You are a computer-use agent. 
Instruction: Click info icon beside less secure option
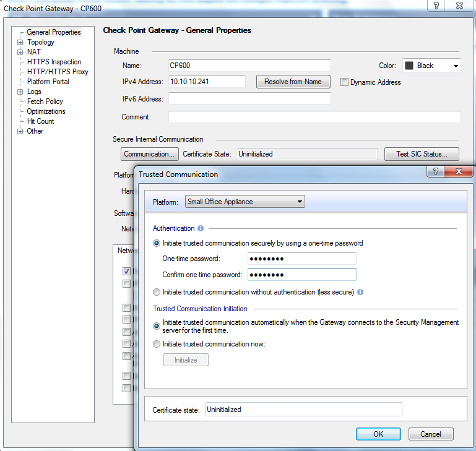click(360, 292)
